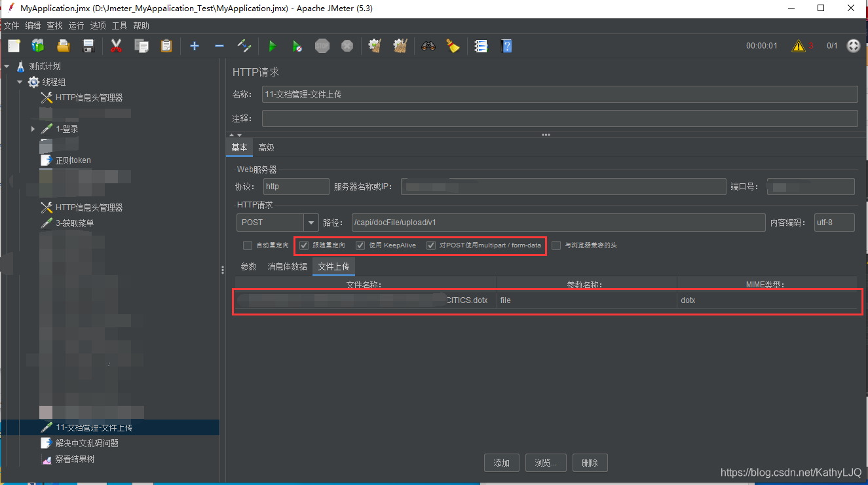The height and width of the screenshot is (485, 868).
Task: Click the 'dotx' MIME type cell
Action: coord(768,300)
